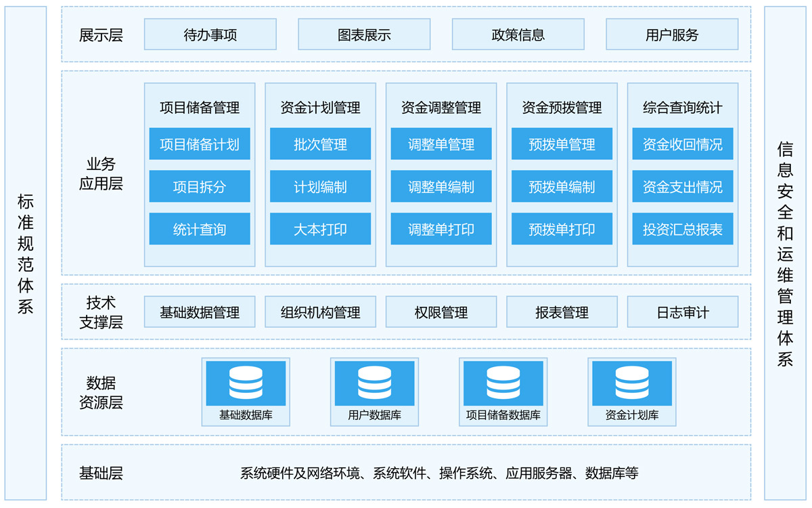Select the 计划编制 module

point(321,187)
